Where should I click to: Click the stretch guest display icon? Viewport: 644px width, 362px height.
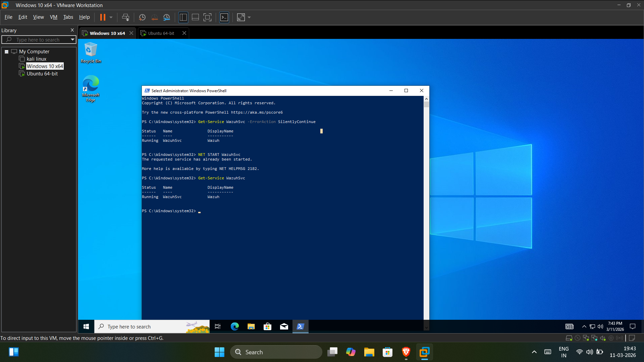point(241,17)
